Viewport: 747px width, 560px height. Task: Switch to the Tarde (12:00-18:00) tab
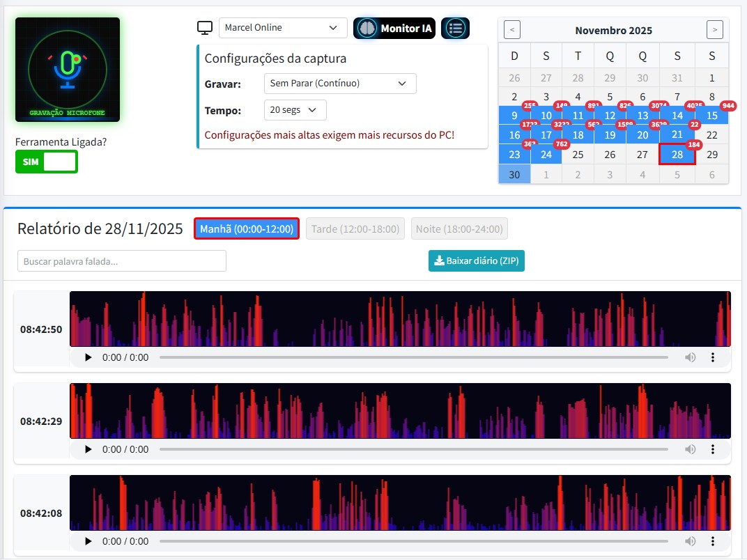355,228
